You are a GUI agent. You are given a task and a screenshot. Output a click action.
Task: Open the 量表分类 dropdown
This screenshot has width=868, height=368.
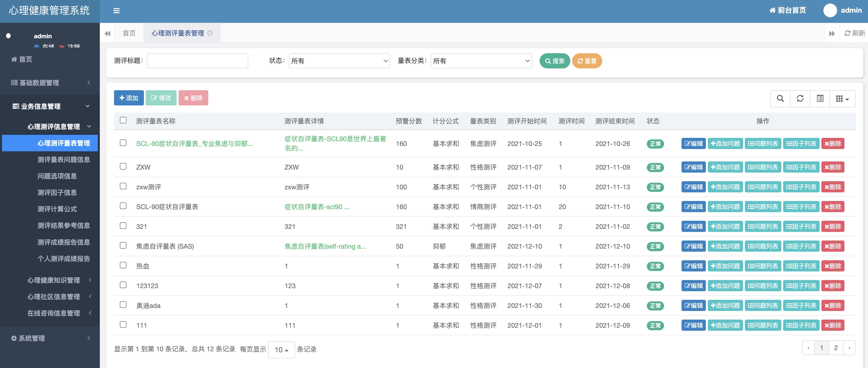pos(481,61)
